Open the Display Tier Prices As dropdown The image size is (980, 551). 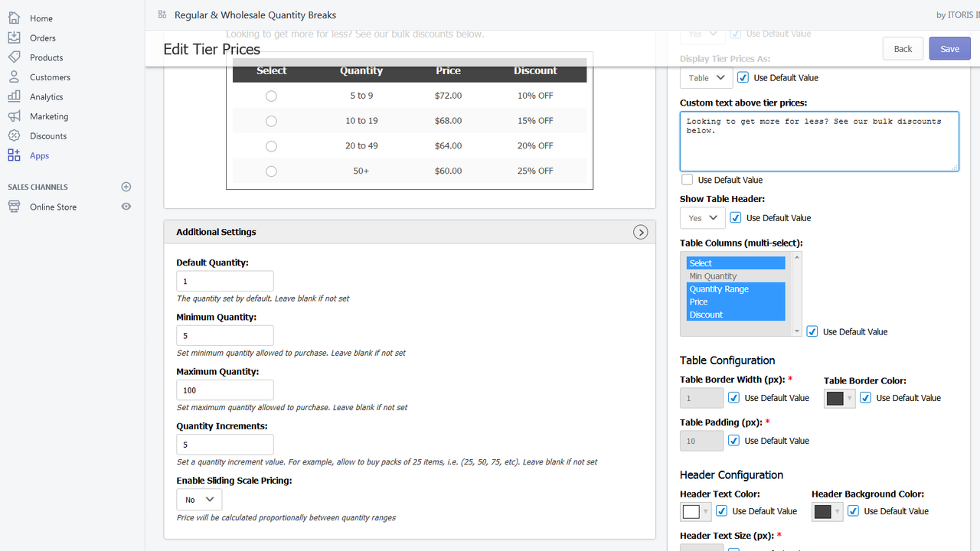(x=705, y=77)
